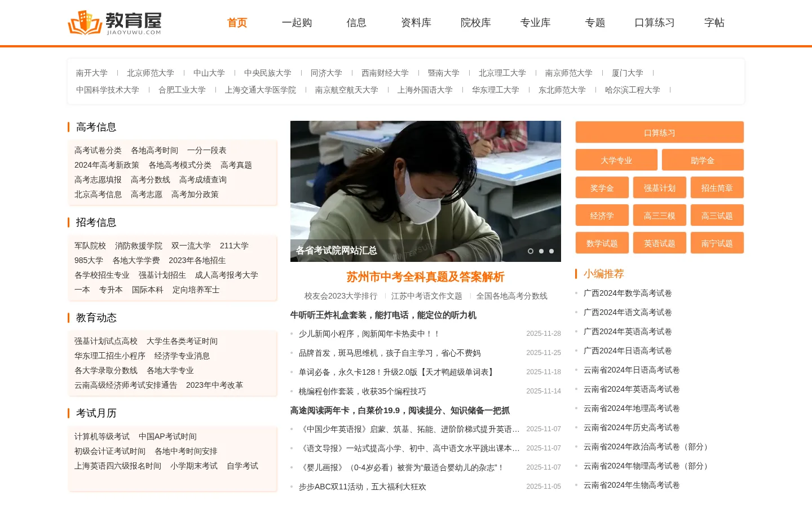Open article 桃编程创作套装，收获35个编程技巧

coord(363,392)
